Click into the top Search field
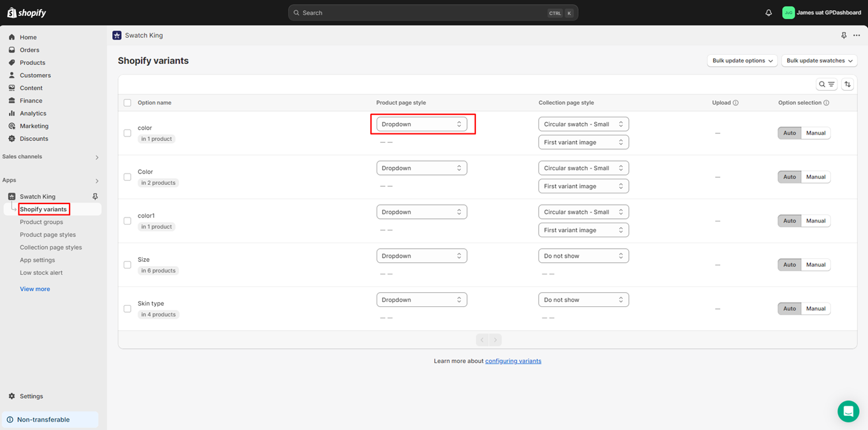 coord(421,13)
